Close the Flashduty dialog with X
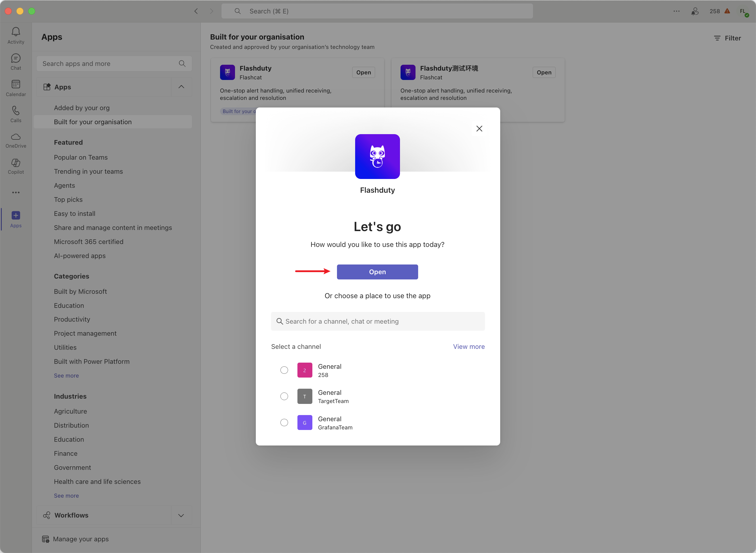The width and height of the screenshot is (756, 553). pyautogui.click(x=479, y=129)
